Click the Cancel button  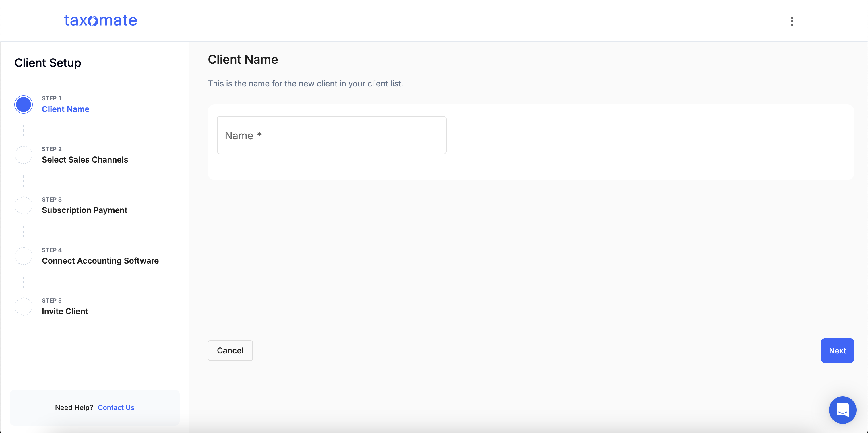(230, 350)
